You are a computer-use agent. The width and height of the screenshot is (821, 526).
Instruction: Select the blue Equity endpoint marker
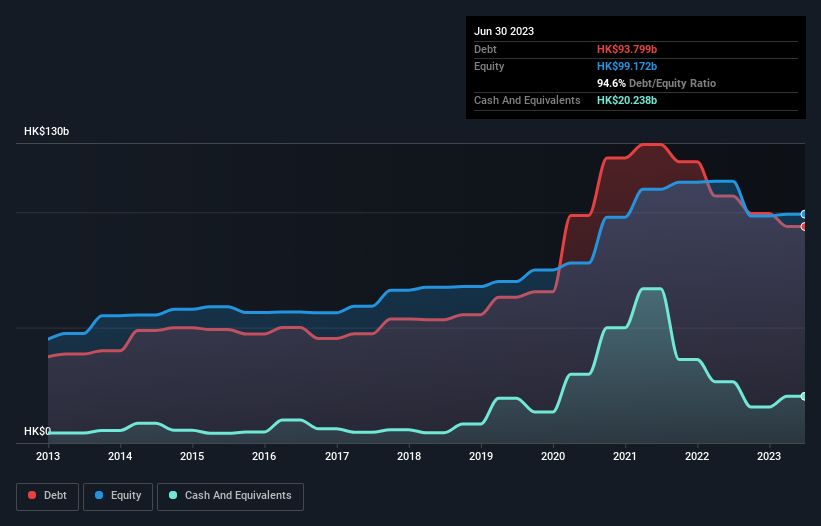click(x=804, y=214)
